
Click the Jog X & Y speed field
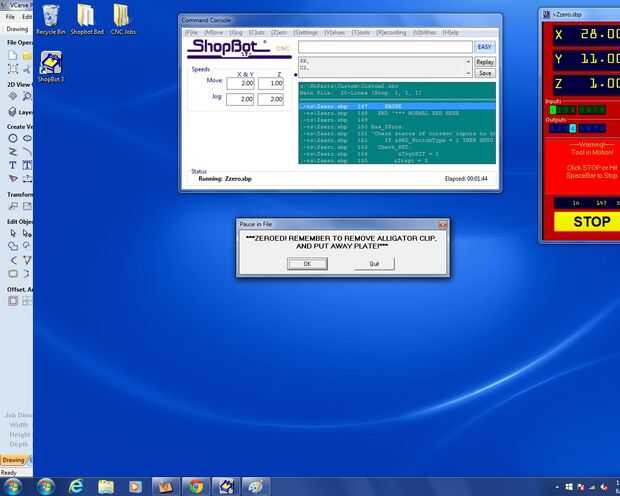point(240,99)
